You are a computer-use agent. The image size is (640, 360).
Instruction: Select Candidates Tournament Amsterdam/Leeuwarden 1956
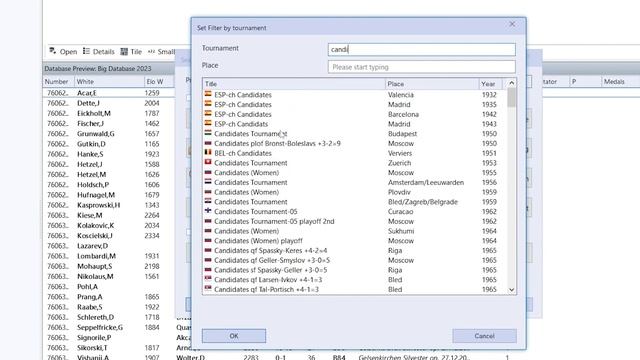355,182
